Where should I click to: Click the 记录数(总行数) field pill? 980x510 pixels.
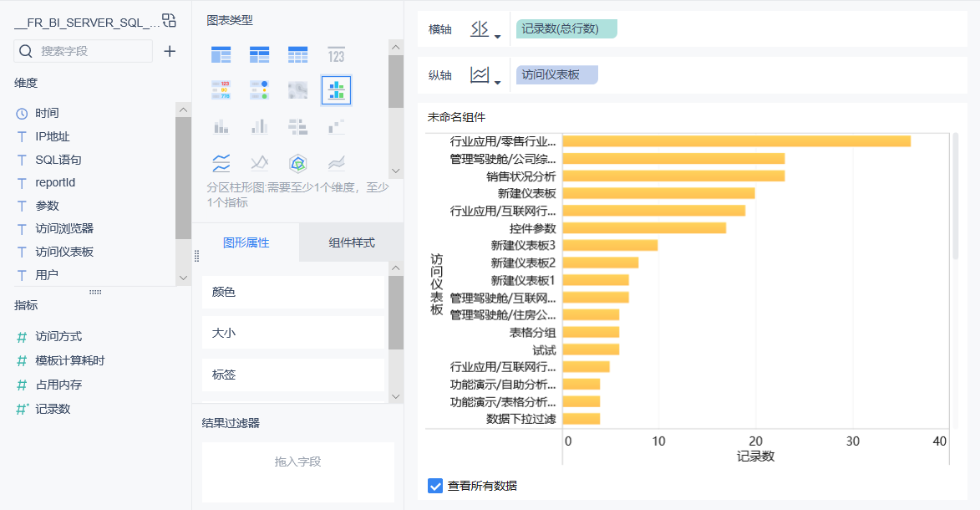pyautogui.click(x=566, y=29)
